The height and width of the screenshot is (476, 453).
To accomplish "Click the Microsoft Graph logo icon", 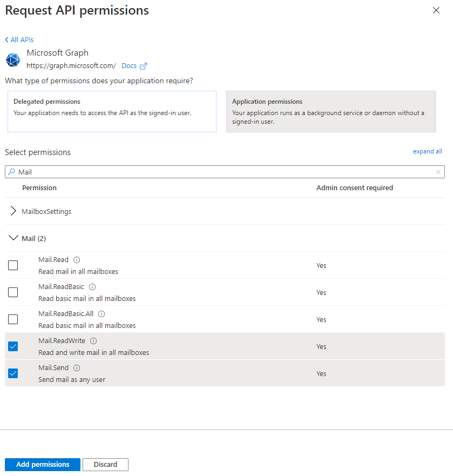I will click(13, 60).
